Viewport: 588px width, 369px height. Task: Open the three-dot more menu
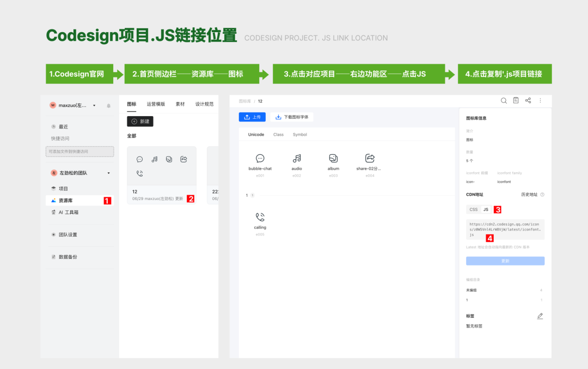(541, 100)
